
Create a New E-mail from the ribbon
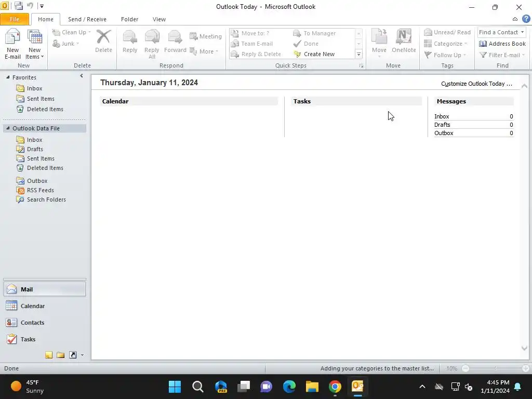12,44
